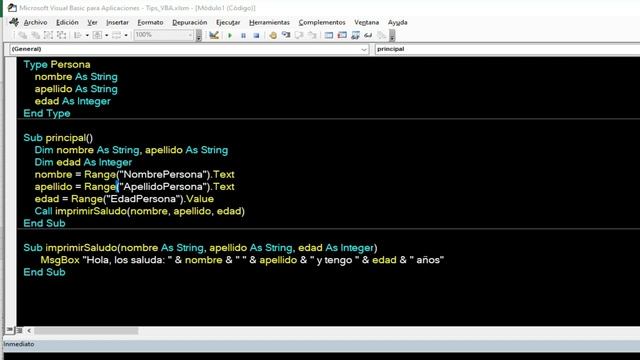
Task: Open the Archivo menu
Action: [36, 22]
